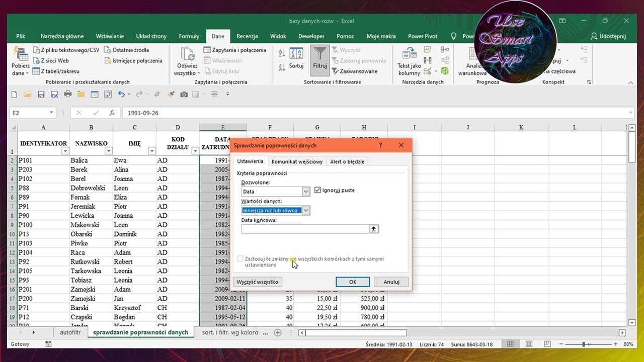
Task: Open Istniejące połączenia
Action: pos(133,60)
